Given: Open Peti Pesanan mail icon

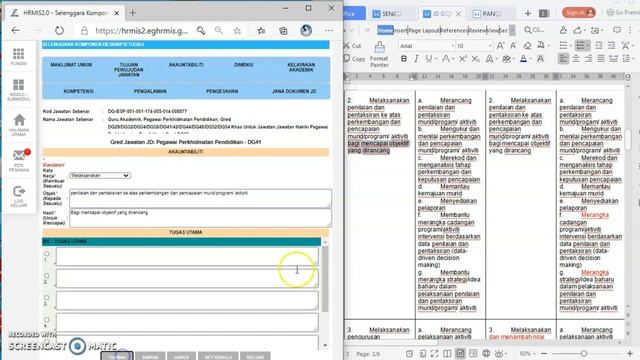Looking at the screenshot, I should click(20, 155).
